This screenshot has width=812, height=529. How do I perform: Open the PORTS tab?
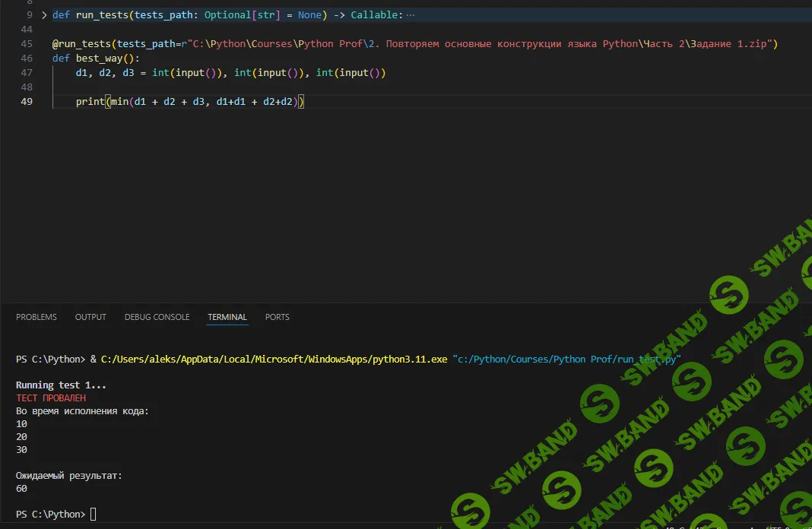pyautogui.click(x=278, y=317)
